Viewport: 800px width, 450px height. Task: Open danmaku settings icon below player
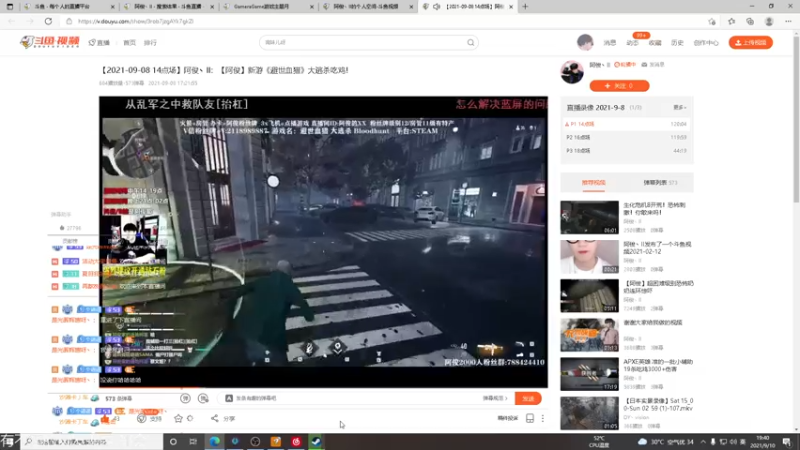tap(203, 398)
